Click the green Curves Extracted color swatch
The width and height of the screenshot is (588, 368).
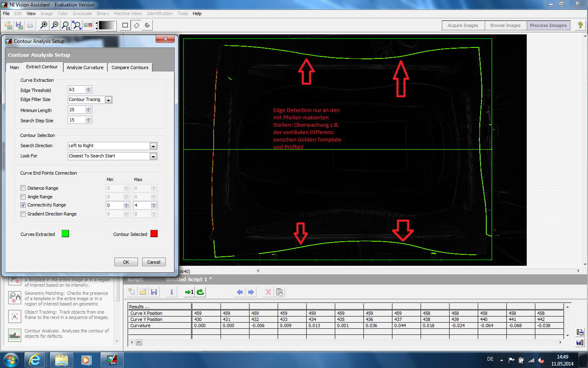pyautogui.click(x=65, y=234)
